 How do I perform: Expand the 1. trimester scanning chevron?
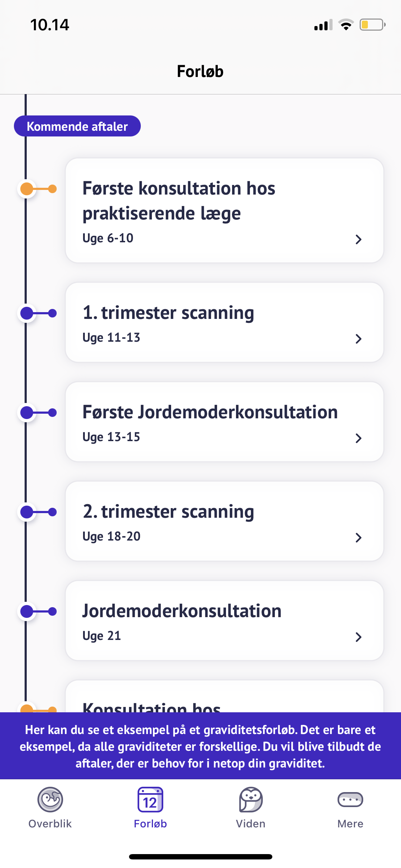359,339
